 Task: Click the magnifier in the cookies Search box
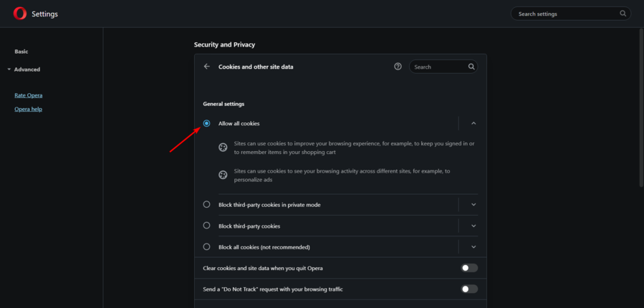471,67
